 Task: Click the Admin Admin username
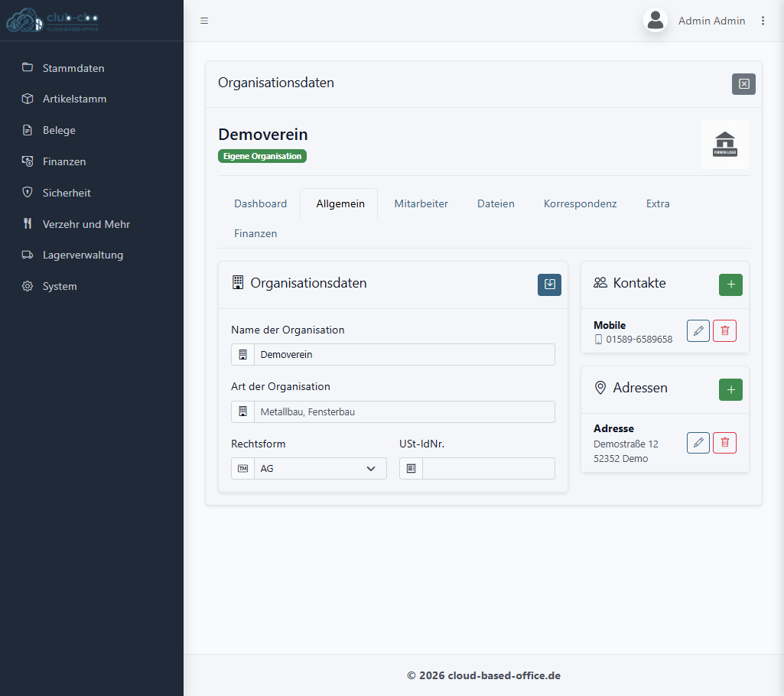point(711,21)
